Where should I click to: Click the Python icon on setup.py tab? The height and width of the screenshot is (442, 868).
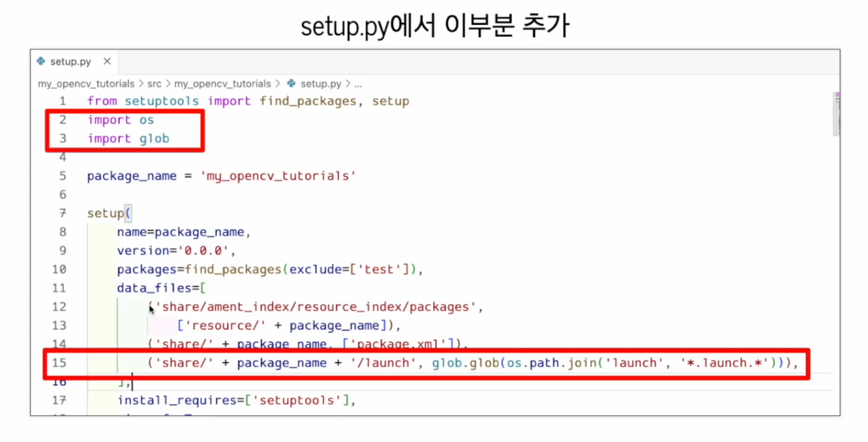pos(41,61)
